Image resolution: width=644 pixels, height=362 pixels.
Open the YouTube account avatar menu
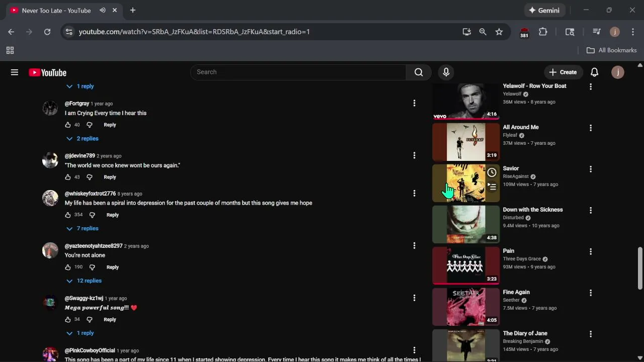coord(618,72)
